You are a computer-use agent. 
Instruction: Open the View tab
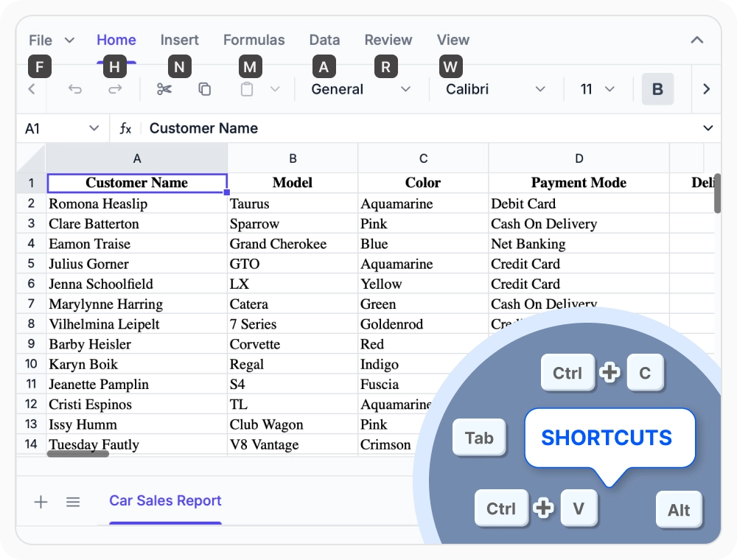(x=453, y=41)
